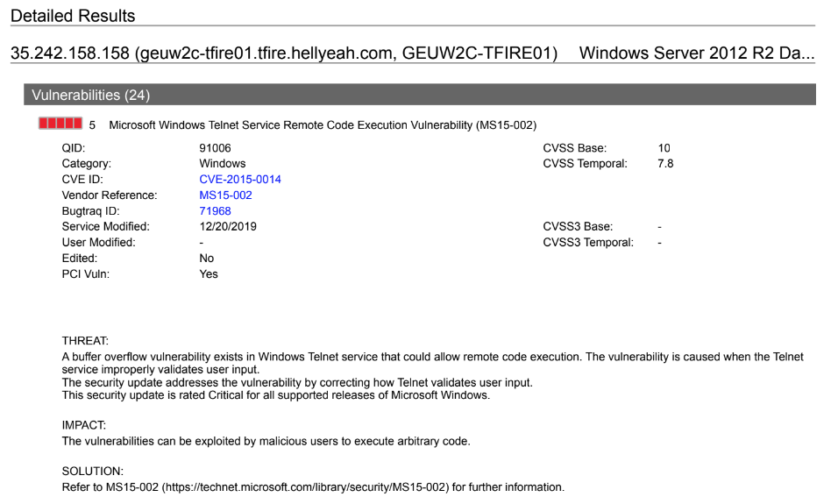Click the IMPACT section heading
The image size is (838, 504).
click(x=84, y=425)
